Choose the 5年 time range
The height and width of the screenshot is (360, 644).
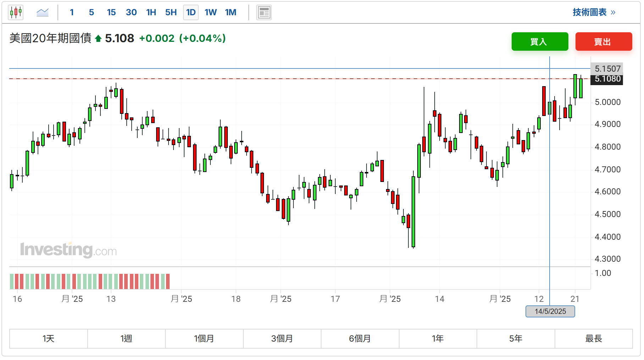pos(516,339)
